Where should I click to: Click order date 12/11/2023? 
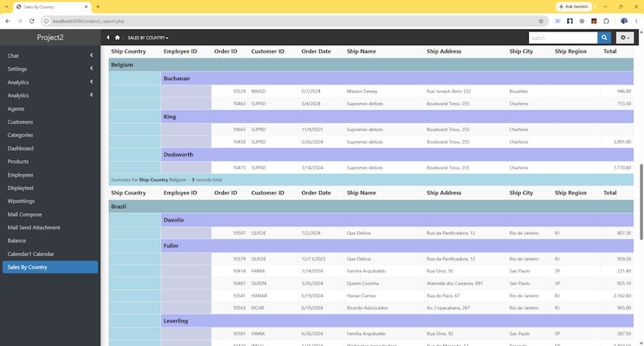[x=313, y=259]
